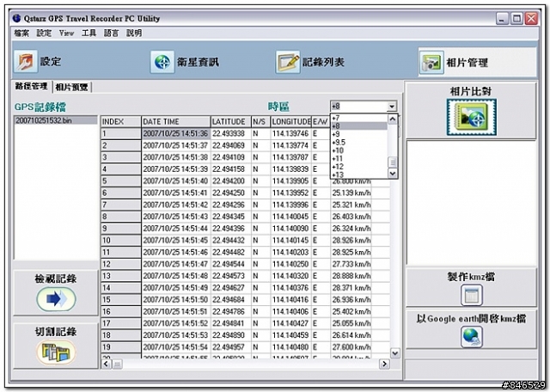Open the View menu

point(66,33)
